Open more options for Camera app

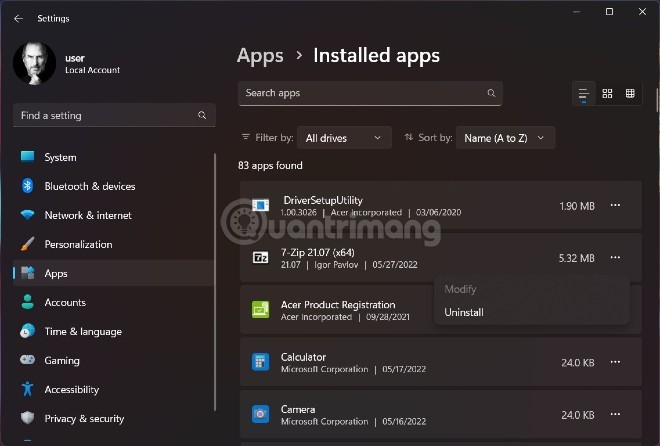(x=615, y=414)
